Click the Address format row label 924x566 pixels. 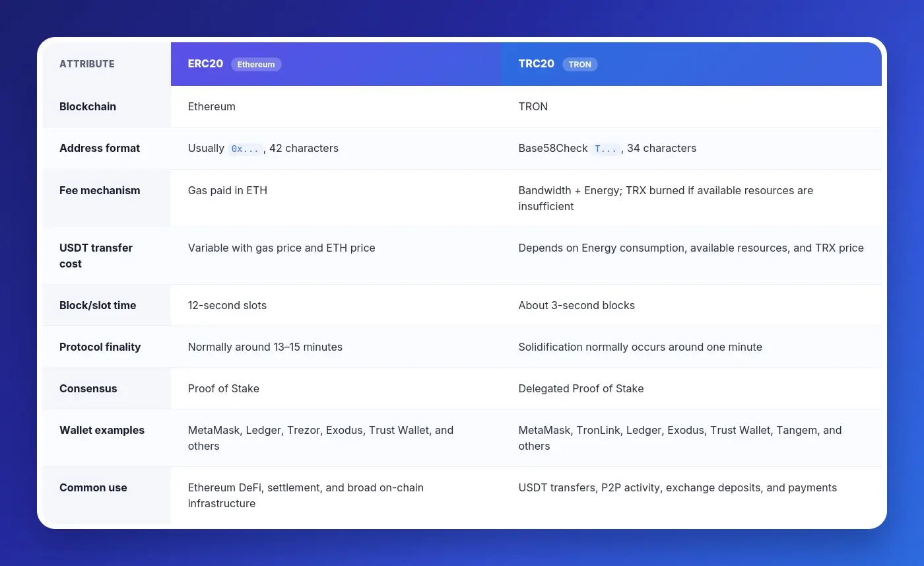coord(100,148)
